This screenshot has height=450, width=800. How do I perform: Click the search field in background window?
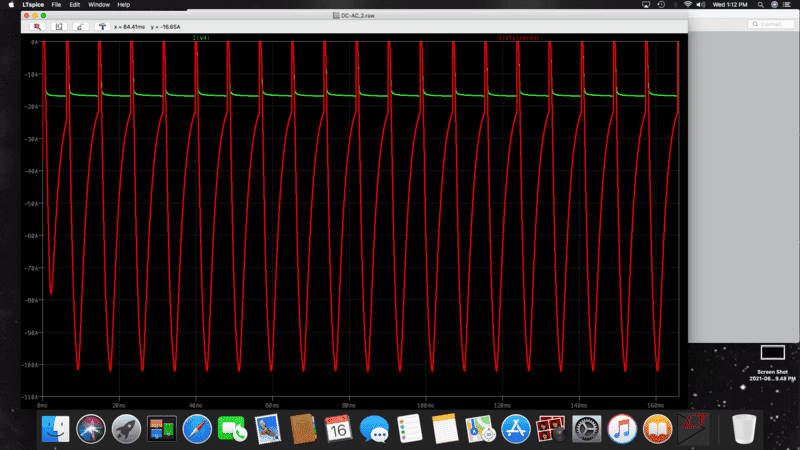click(x=770, y=24)
